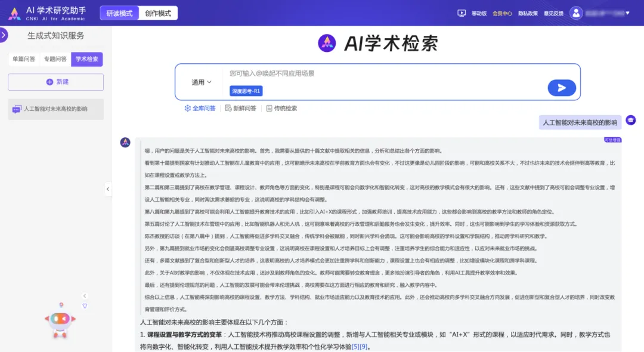Toggle 深度思考-R1 deep thinking mode
This screenshot has height=352, width=644.
click(246, 91)
